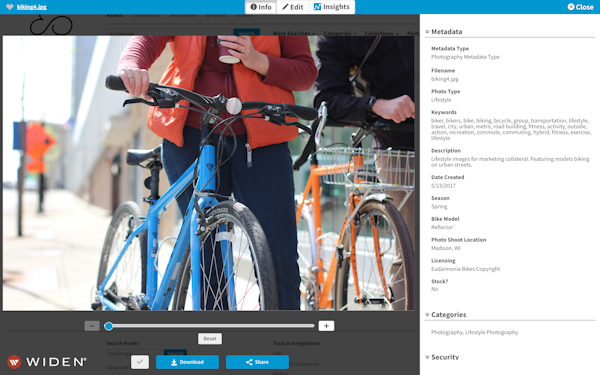Image resolution: width=600 pixels, height=375 pixels.
Task: Collapse the Categories section
Action: (x=427, y=315)
